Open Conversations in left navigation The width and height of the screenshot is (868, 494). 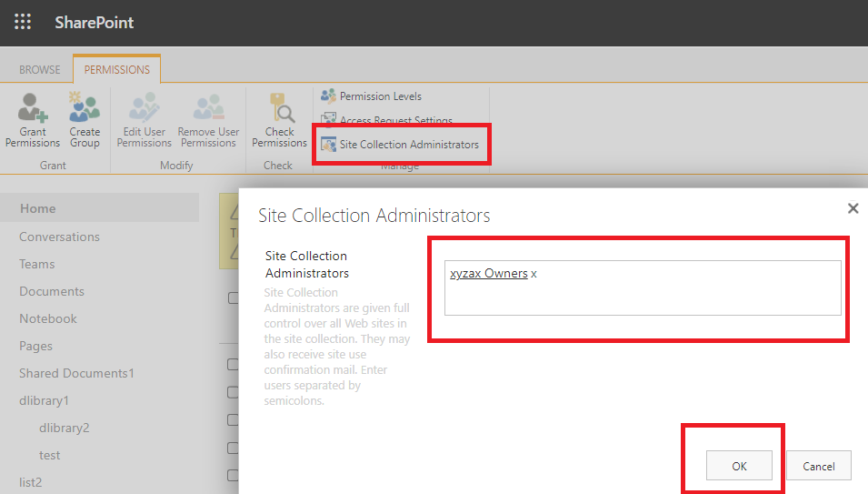click(x=59, y=237)
